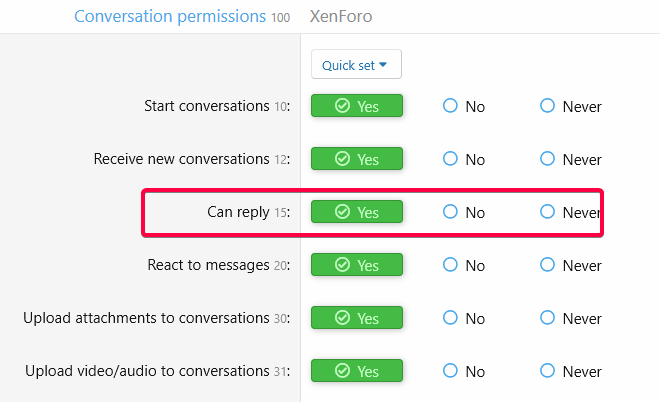Screen dimensions: 660x402
Task: Open the Quick set dropdown
Action: [x=355, y=65]
